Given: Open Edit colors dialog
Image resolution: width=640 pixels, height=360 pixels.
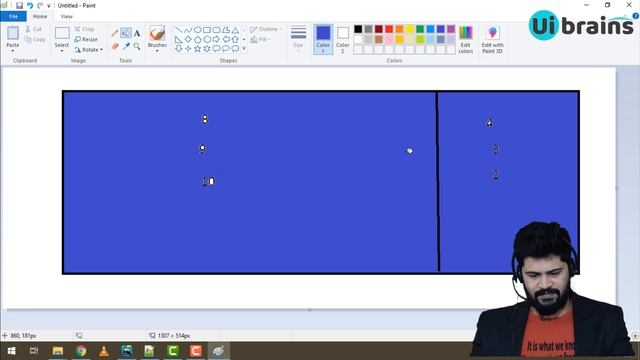Looking at the screenshot, I should tap(465, 39).
